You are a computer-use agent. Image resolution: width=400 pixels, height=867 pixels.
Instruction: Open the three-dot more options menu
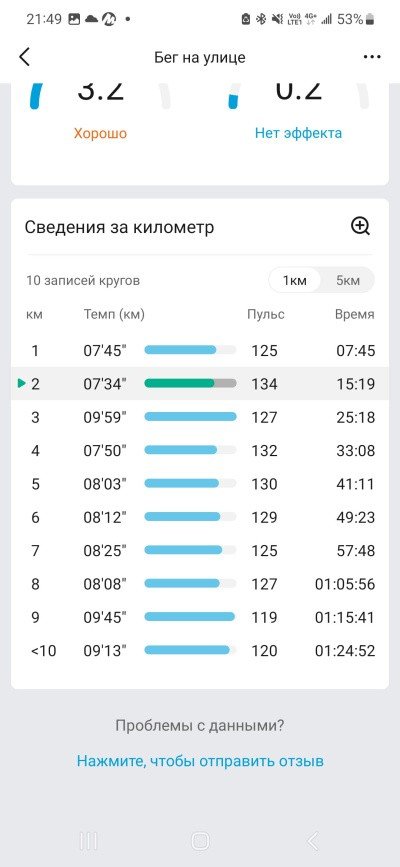pyautogui.click(x=372, y=57)
